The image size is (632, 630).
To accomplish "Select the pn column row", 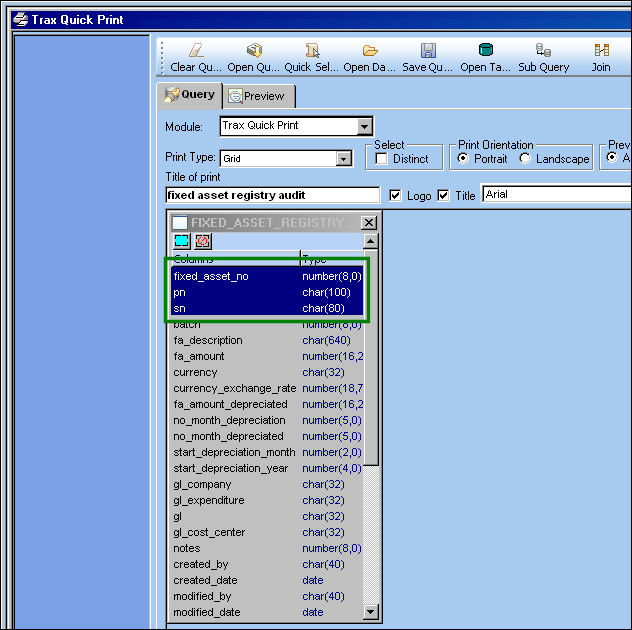I will [268, 292].
